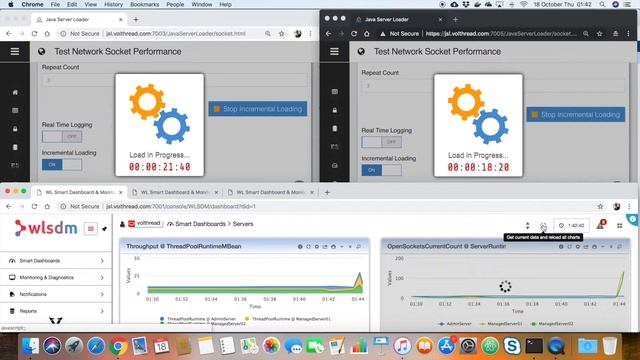Viewport: 640px width, 360px height.
Task: Open Terminal from the Dock
Action: [x=533, y=346]
